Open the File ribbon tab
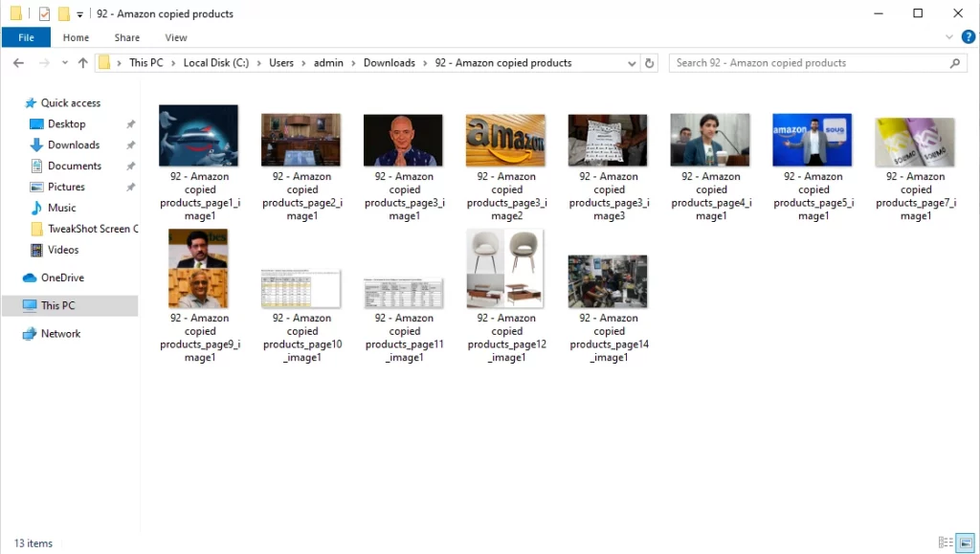The width and height of the screenshot is (980, 554). 26,37
